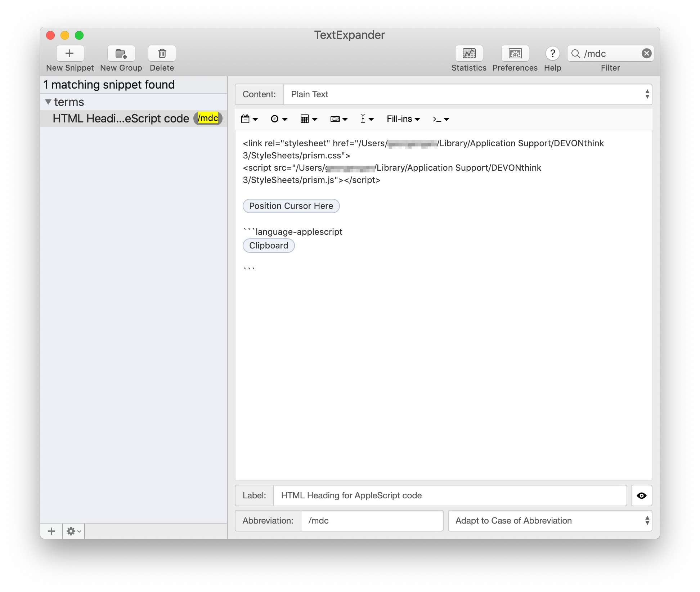Click the New Snippet plus icon
This screenshot has height=592, width=700.
point(70,54)
